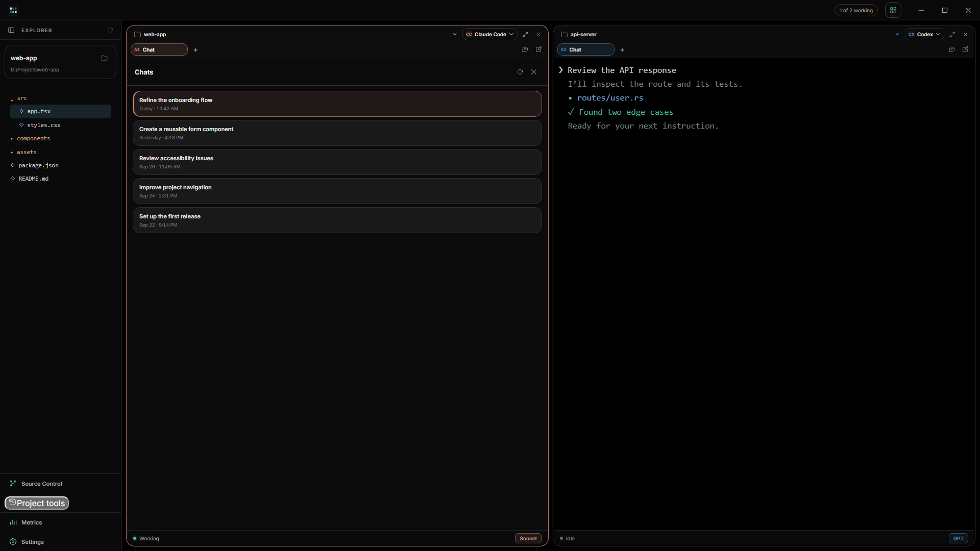Open web-app pane project chevron dropdown
This screenshot has height=551, width=980.
point(454,34)
